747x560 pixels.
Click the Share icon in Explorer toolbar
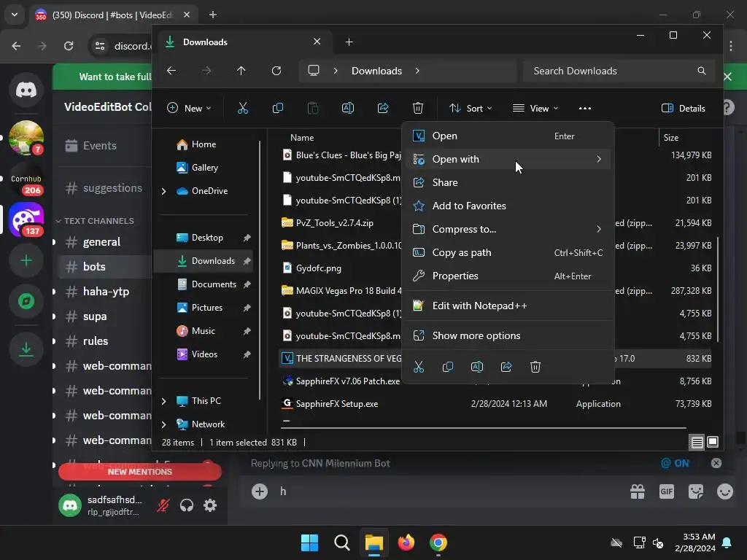click(383, 109)
